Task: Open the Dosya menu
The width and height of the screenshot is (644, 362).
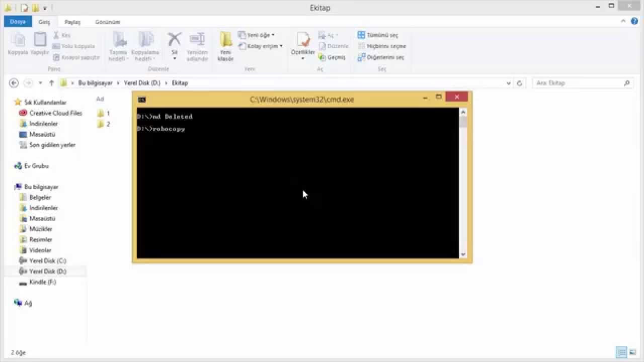Action: tap(18, 22)
